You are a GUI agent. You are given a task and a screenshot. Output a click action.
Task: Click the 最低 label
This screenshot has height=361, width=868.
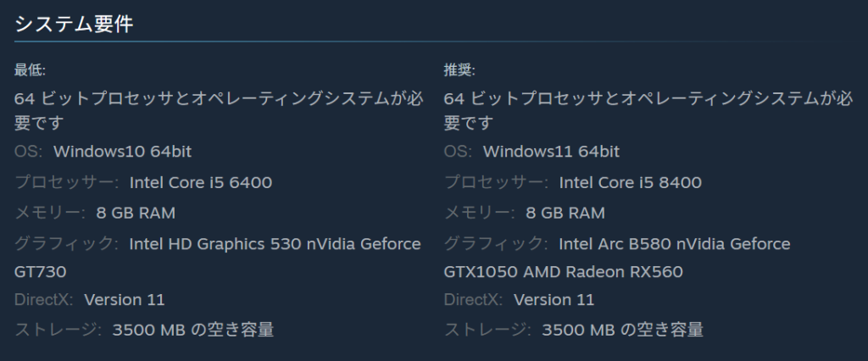coord(30,69)
